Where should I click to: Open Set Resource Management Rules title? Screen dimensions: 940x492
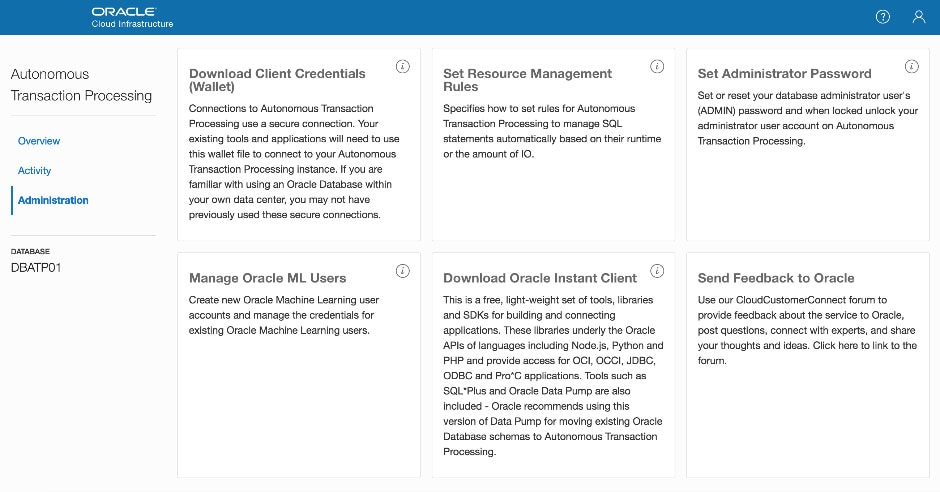click(527, 81)
